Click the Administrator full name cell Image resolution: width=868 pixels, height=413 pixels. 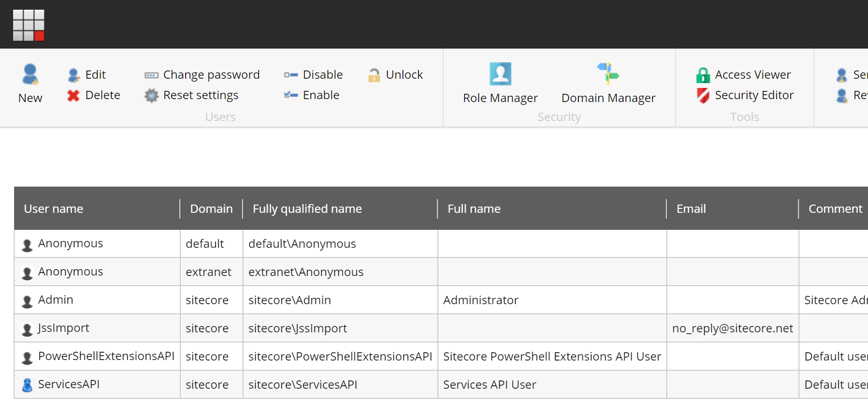point(552,300)
